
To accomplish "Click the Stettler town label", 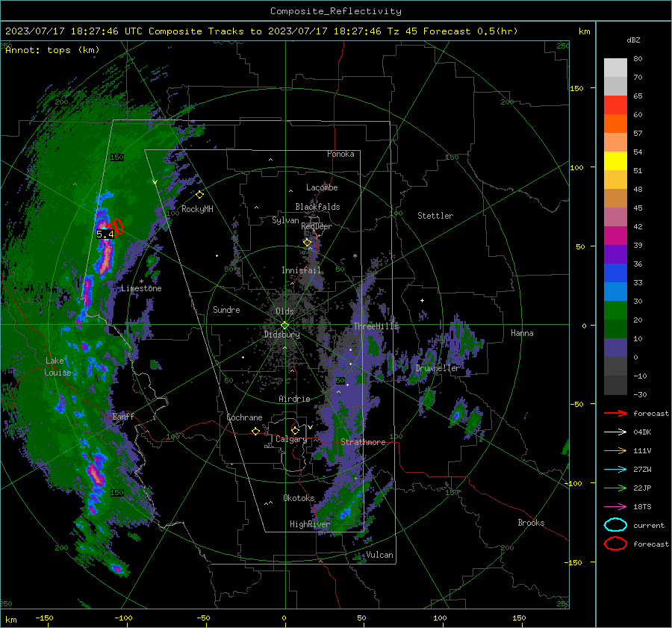I will click(435, 216).
